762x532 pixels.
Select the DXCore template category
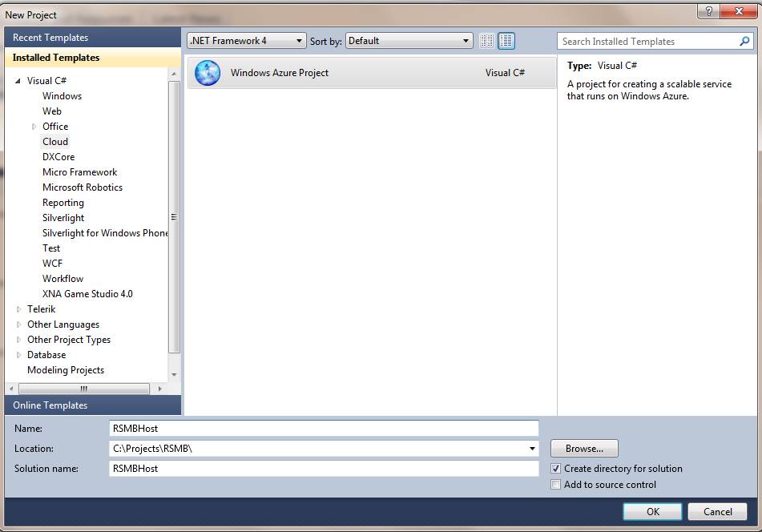tap(58, 157)
